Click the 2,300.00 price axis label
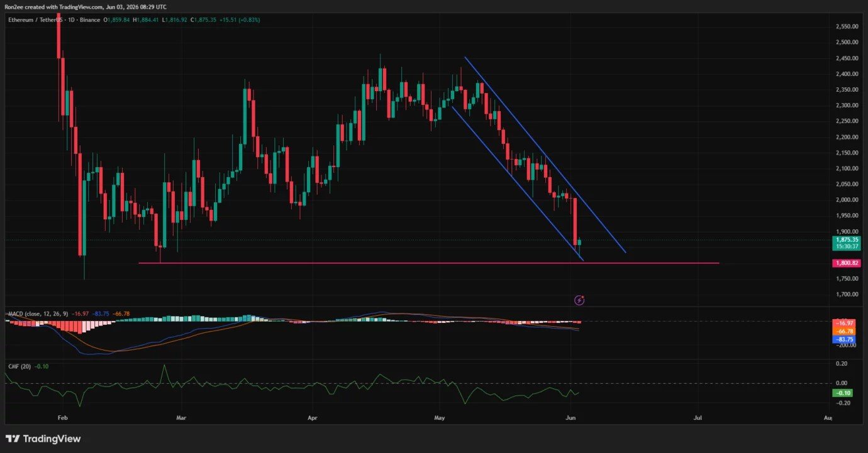 pyautogui.click(x=847, y=106)
